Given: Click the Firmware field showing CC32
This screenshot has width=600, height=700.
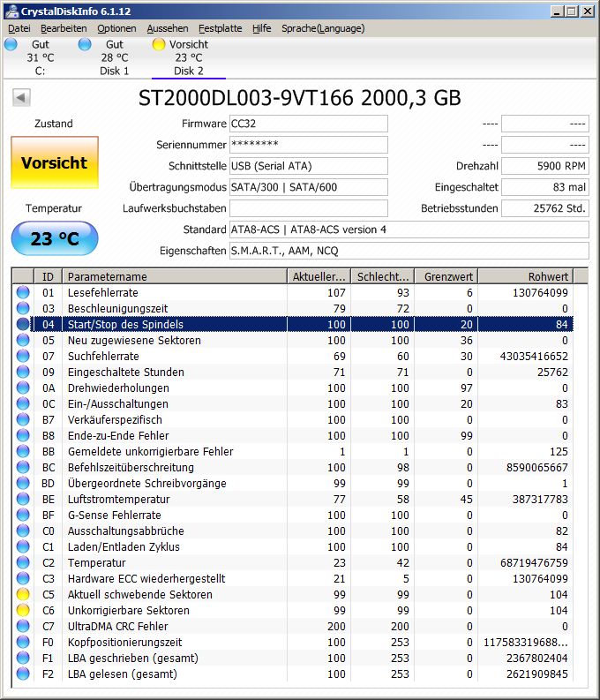Looking at the screenshot, I should (x=309, y=124).
